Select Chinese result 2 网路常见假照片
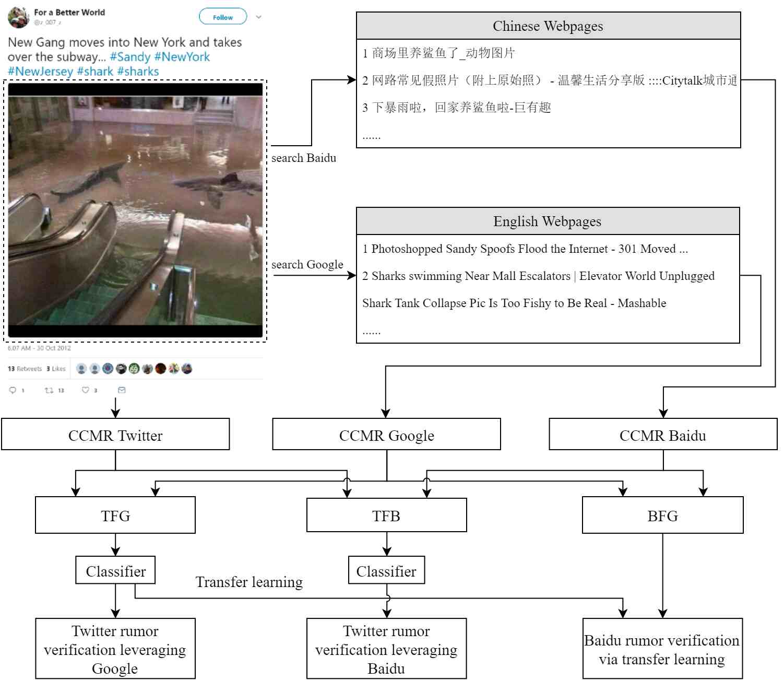Viewport: 784px width, 680px height. (x=550, y=80)
